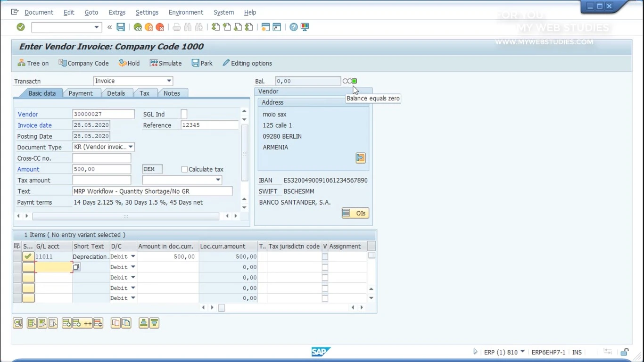Click the Deselect all rows icon
644x362 pixels.
[53, 323]
